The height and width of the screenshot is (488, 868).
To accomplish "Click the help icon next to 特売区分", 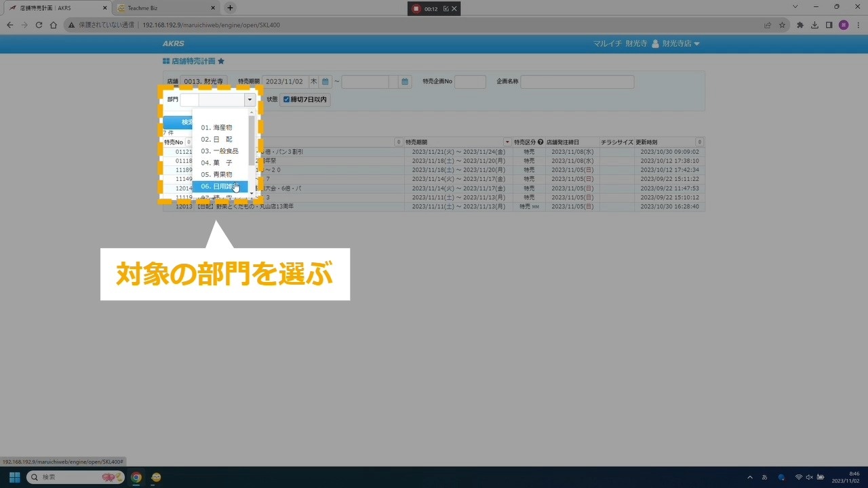I will (540, 142).
